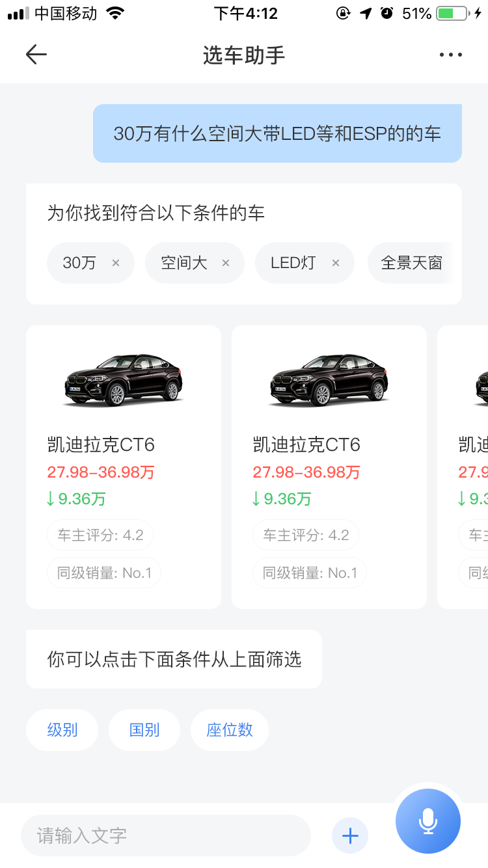Tap the first 凯迪拉克CT6 title
Viewport: 488px width, 868px height.
(101, 445)
